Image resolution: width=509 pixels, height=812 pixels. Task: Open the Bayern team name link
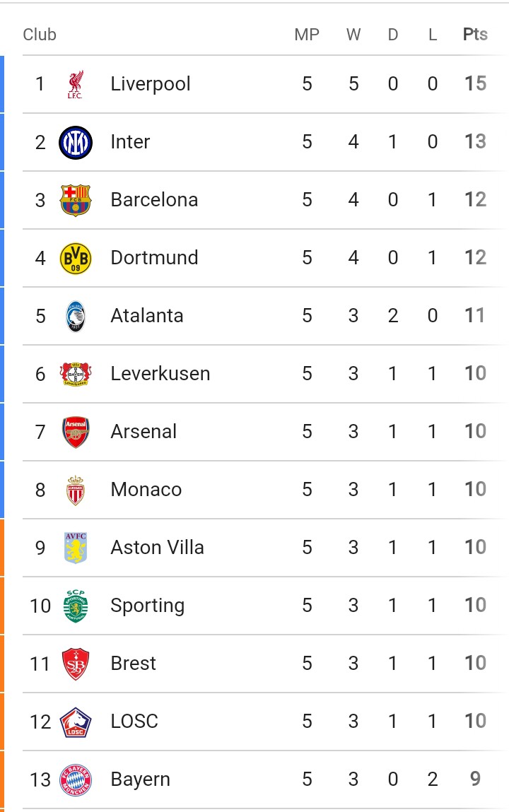140,780
